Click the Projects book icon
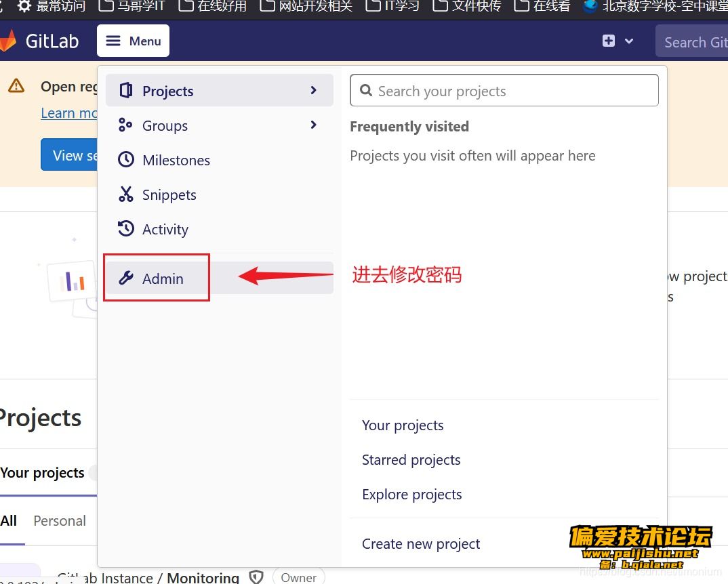This screenshot has height=584, width=728. [126, 90]
